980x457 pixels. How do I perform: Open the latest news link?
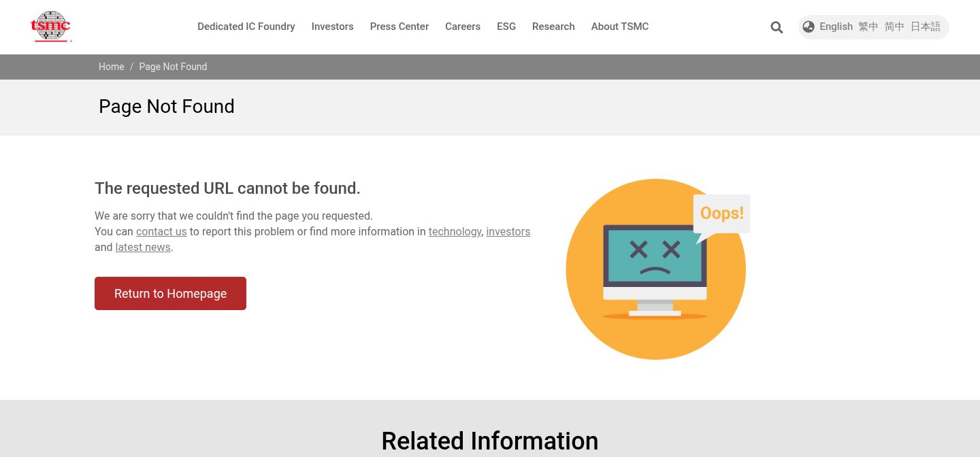pos(143,247)
